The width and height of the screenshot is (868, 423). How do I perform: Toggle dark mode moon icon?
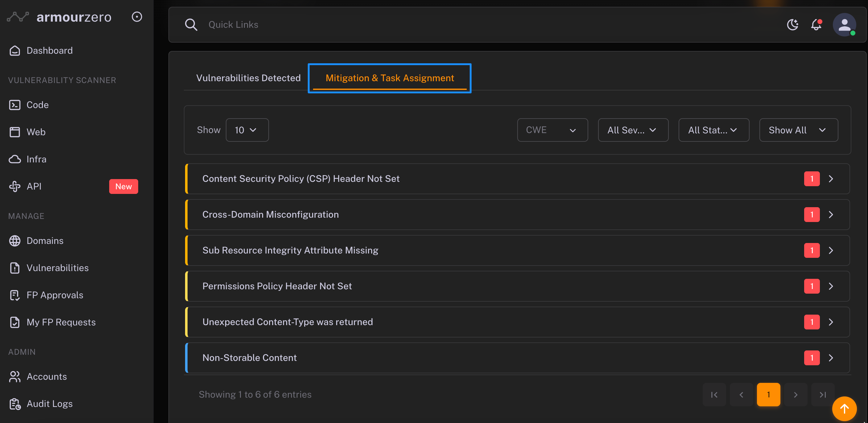tap(792, 25)
